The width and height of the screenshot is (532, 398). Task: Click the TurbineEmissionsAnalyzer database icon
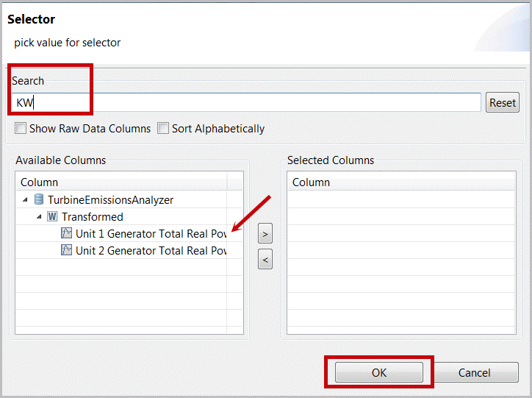click(x=38, y=199)
